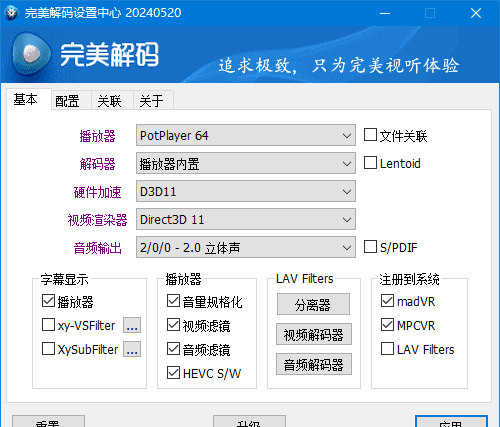This screenshot has width=500, height=427.
Task: Open the 播放器 dropdown showing PotPlayer 64
Action: pos(246,135)
